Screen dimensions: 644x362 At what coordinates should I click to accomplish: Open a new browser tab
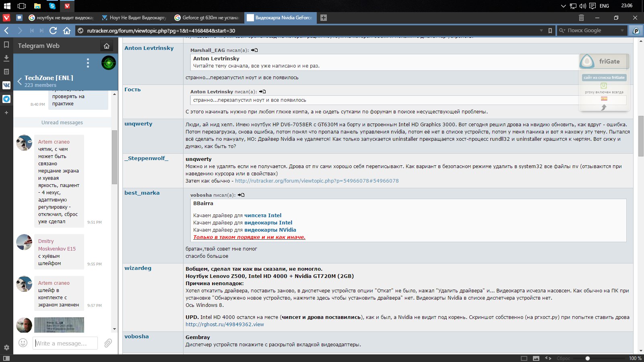click(x=323, y=18)
